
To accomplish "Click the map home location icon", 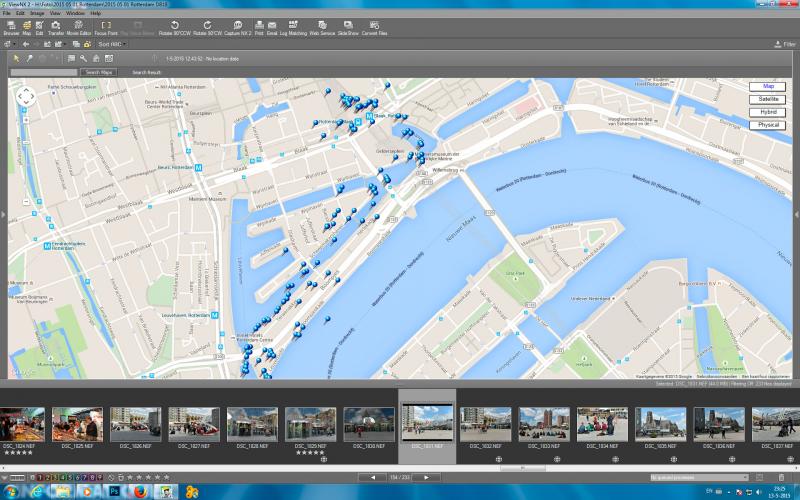I will tap(95, 59).
